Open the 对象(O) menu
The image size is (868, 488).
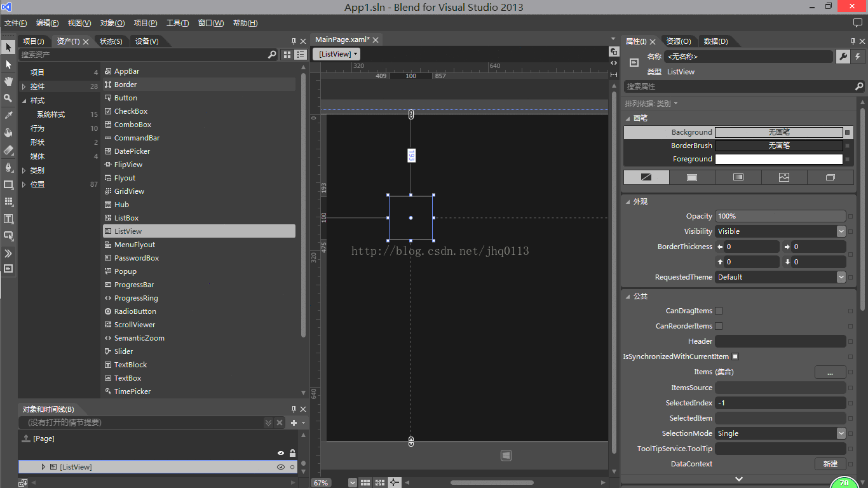pyautogui.click(x=112, y=23)
